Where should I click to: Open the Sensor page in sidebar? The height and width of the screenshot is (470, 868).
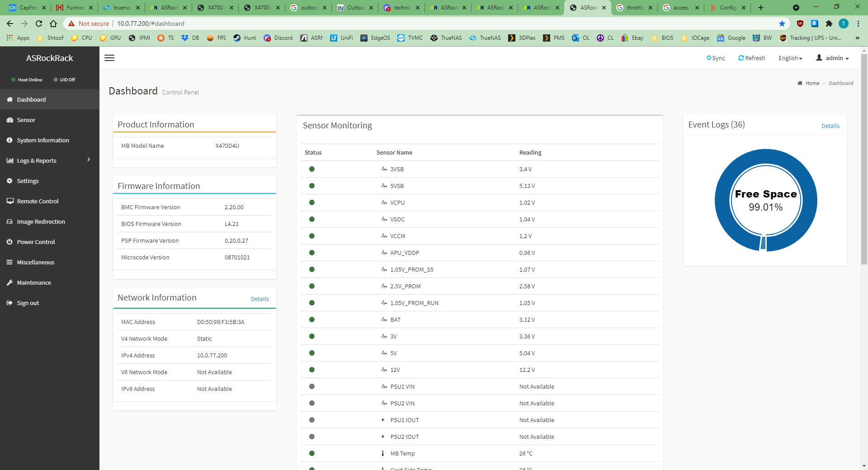pyautogui.click(x=49, y=120)
